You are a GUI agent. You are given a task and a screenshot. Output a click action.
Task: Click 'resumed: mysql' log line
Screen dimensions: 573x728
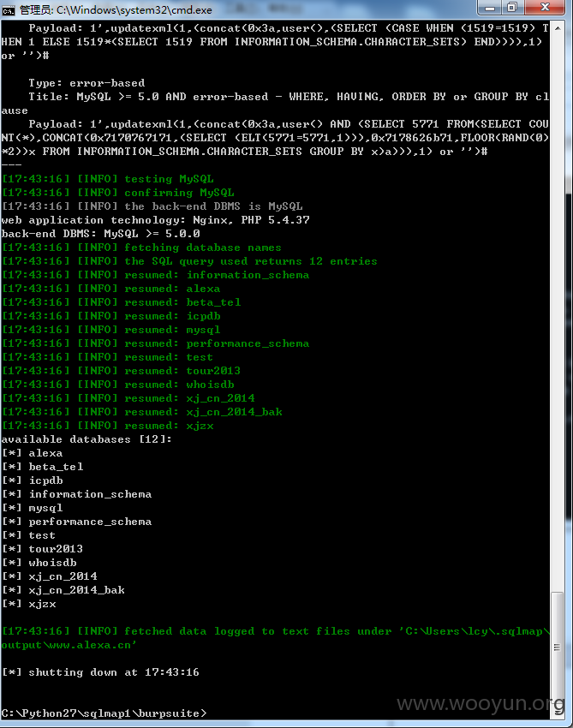point(111,330)
